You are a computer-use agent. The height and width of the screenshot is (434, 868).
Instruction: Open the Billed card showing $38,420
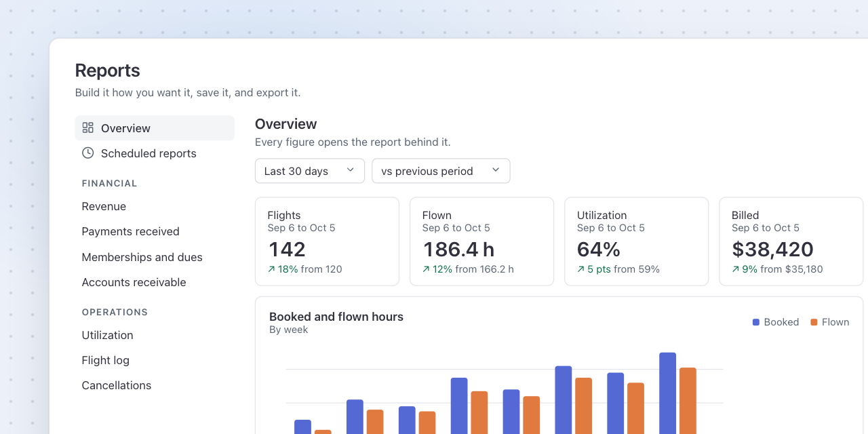791,241
